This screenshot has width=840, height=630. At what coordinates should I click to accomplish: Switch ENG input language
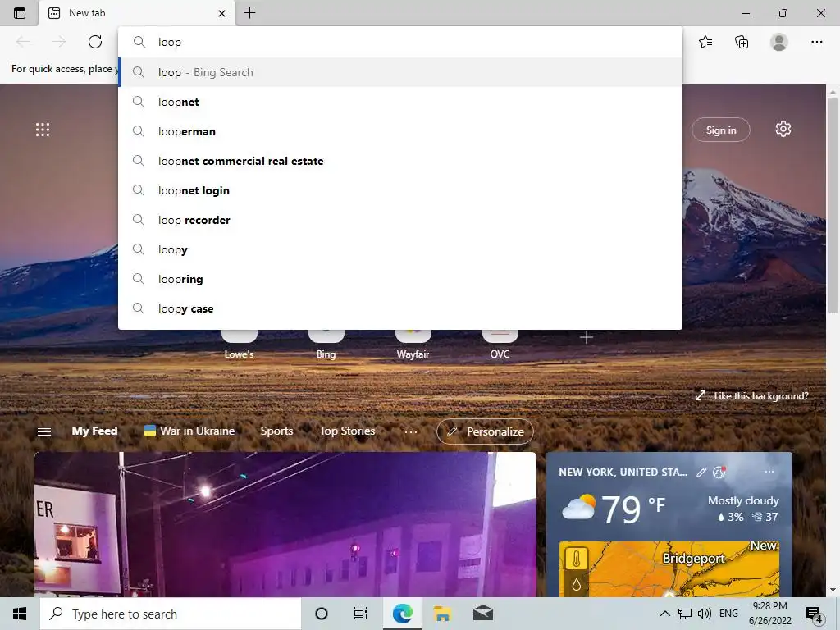728,614
